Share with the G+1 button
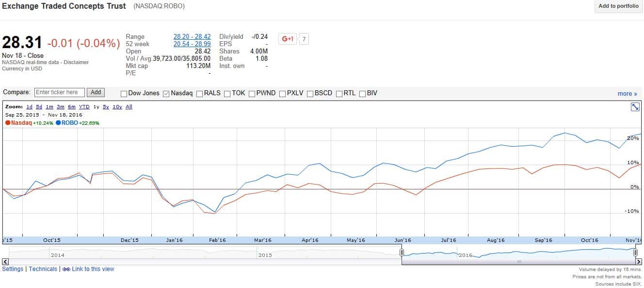Viewport: 644px width, 288px height. (287, 39)
